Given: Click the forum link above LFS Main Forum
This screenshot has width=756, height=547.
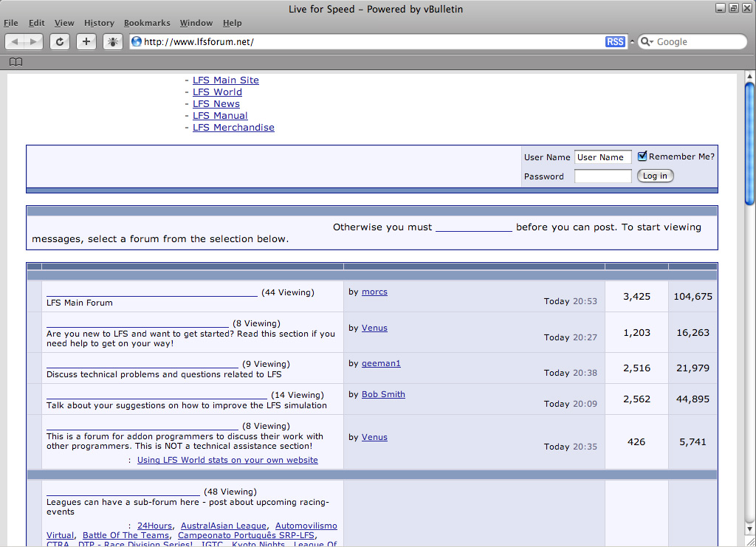Looking at the screenshot, I should (x=152, y=292).
